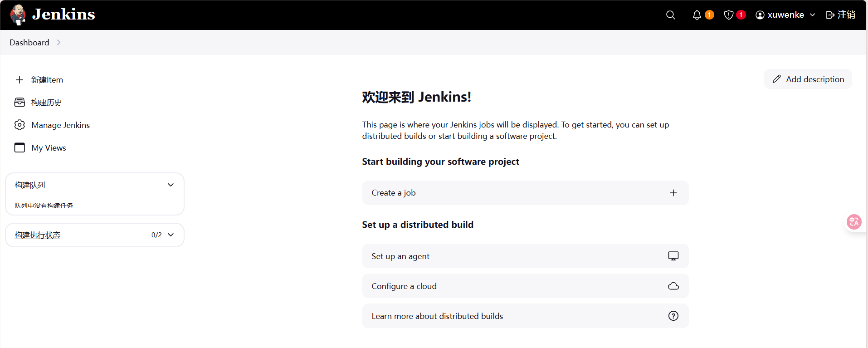Collapse the 构建队列 panel chevron
This screenshot has width=868, height=348.
coord(171,185)
